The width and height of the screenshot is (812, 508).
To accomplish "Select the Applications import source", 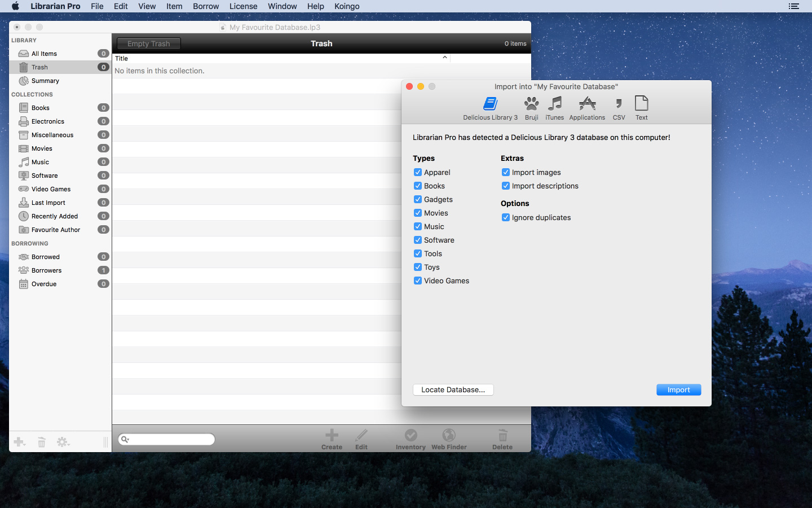I will [587, 108].
